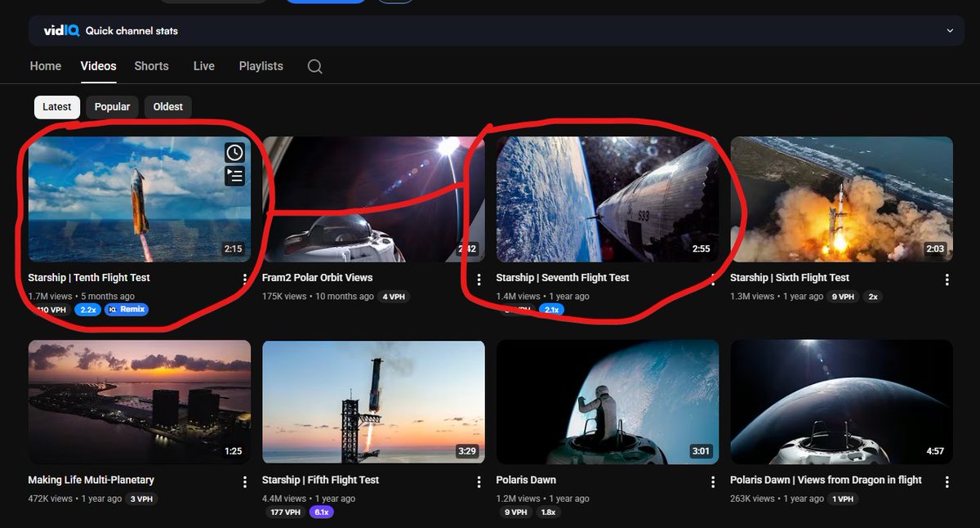
Task: Open the Fram2 Polar Orbit Views thumbnail
Action: coord(373,199)
